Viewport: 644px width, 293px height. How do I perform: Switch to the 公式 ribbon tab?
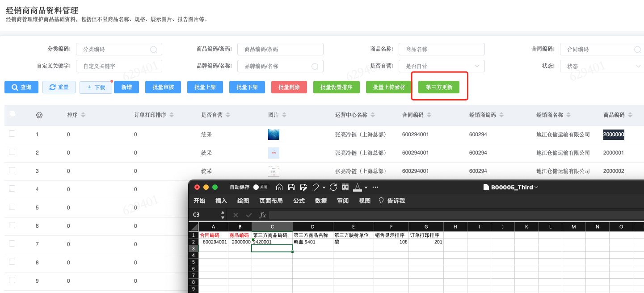pyautogui.click(x=299, y=201)
